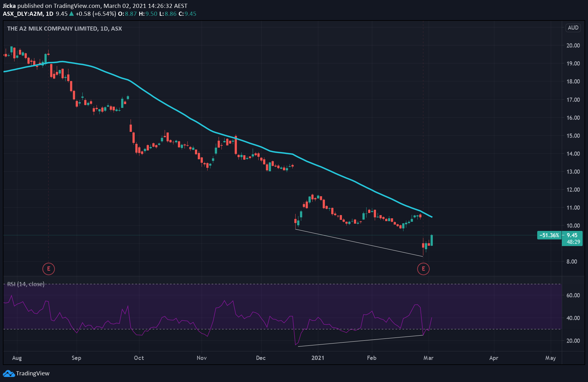Click the 2021 time axis label

point(318,358)
